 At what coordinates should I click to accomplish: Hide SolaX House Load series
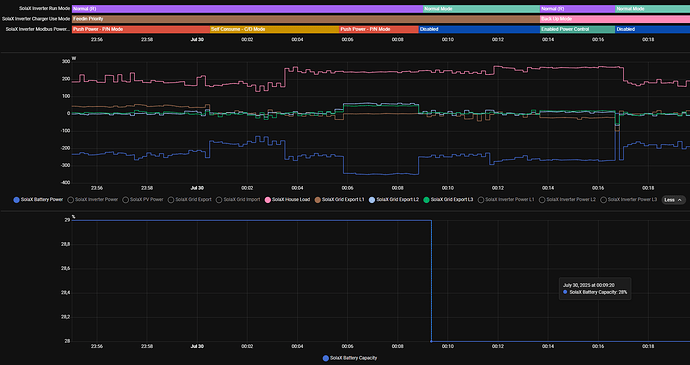[x=287, y=199]
